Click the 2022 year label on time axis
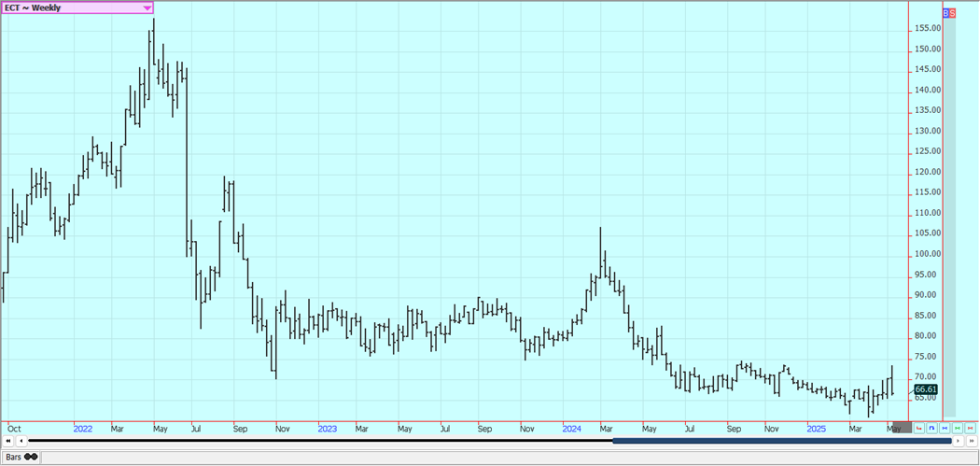The image size is (980, 466). 82,429
